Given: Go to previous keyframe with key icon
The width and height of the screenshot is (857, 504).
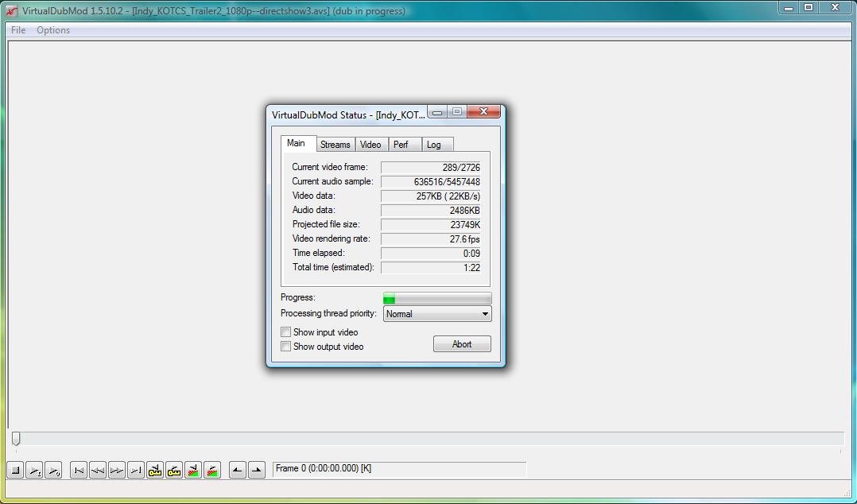Looking at the screenshot, I should pyautogui.click(x=155, y=470).
